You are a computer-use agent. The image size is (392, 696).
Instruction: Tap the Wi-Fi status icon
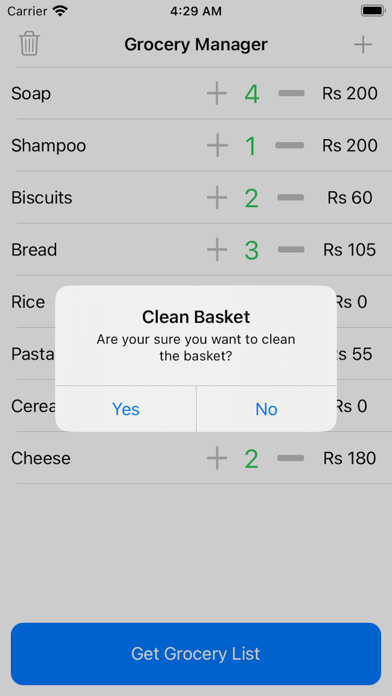pos(60,11)
